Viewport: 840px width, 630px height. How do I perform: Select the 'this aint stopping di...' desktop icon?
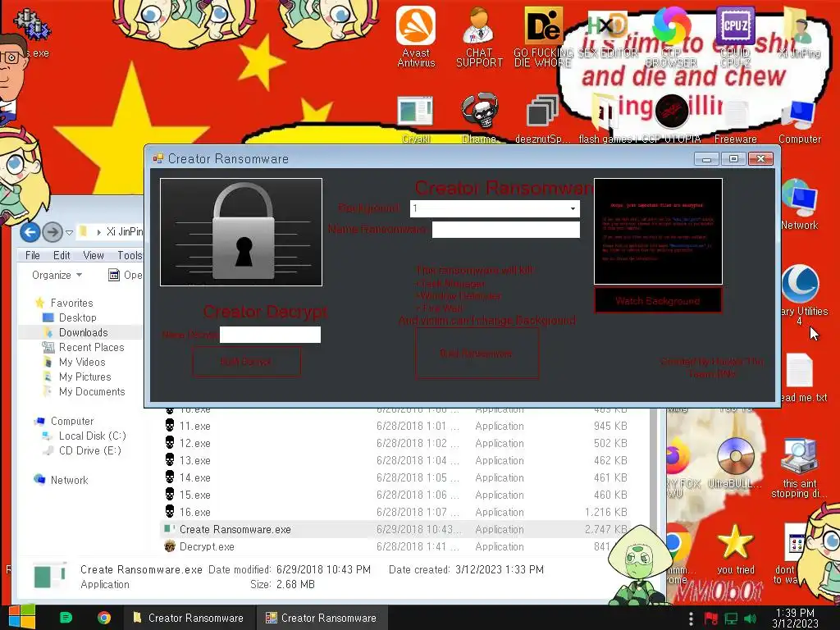click(x=799, y=468)
